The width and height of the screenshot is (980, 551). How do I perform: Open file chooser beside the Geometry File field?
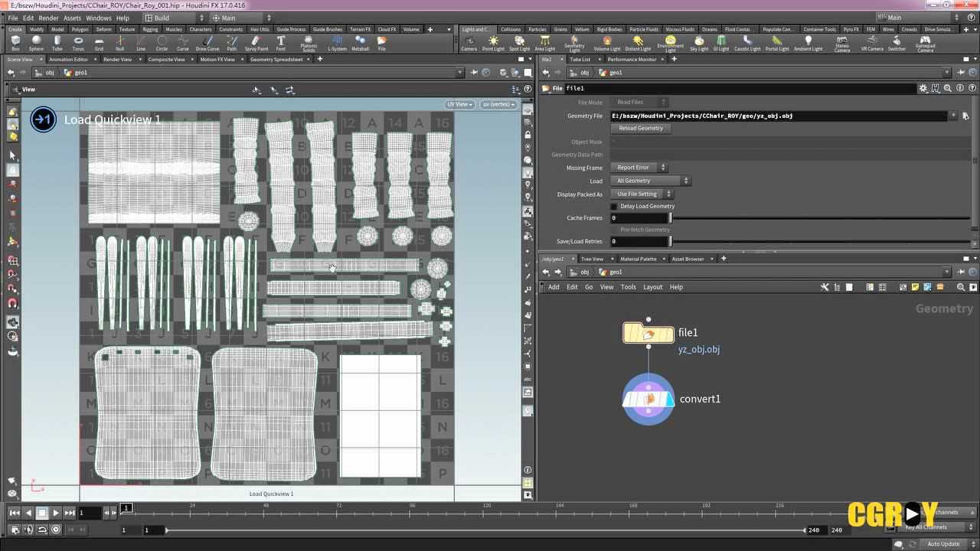tap(965, 116)
